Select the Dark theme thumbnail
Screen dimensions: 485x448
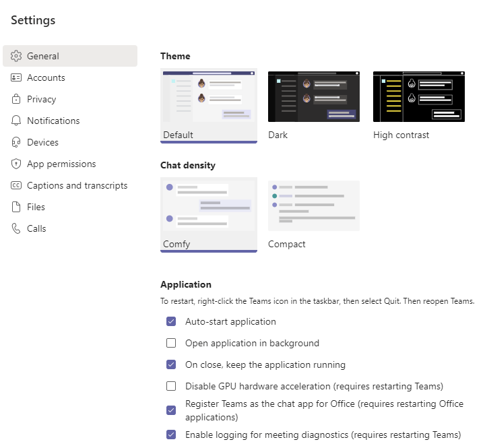coord(314,96)
